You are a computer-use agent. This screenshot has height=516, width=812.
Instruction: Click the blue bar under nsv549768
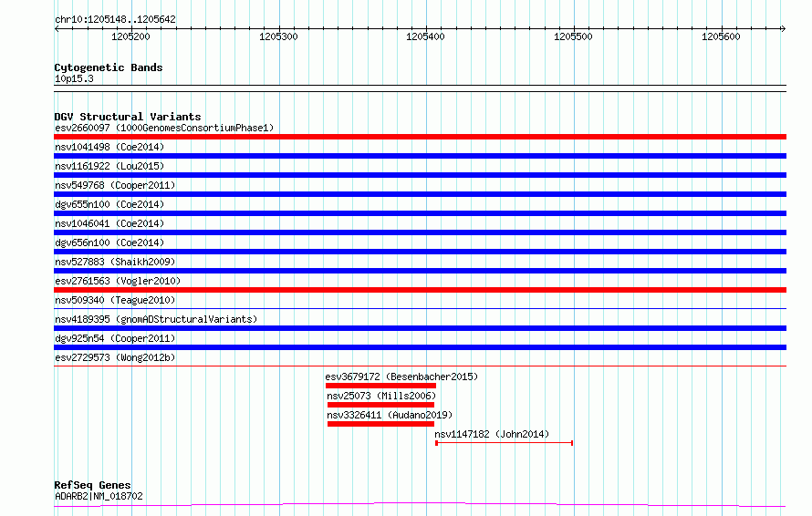(420, 194)
